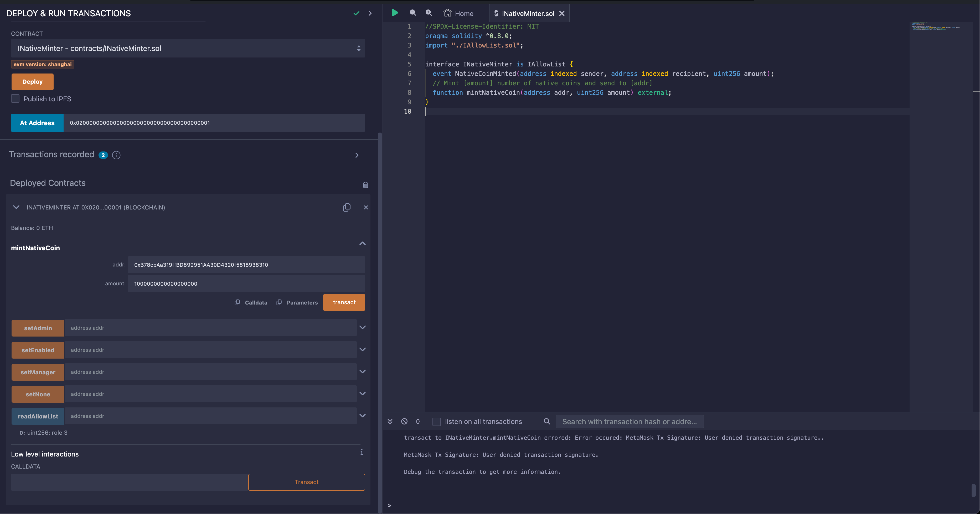Check listen on all transactions
This screenshot has height=514, width=980.
click(x=437, y=422)
